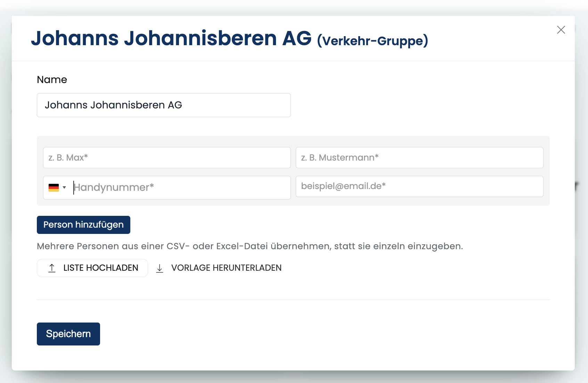Click the download arrow icon beside VORLAGE HERUNTERLADEN
Screen dimensions: 588x383
pos(160,268)
